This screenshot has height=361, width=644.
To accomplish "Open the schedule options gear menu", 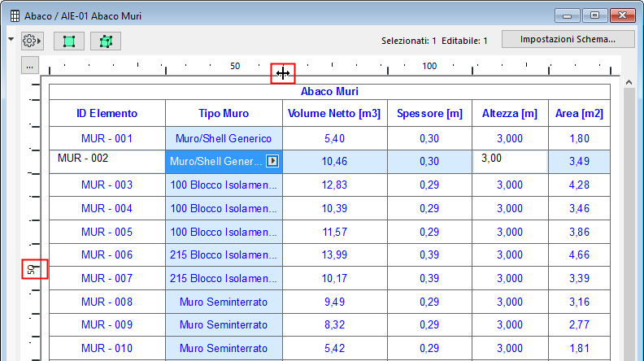I will (x=32, y=41).
